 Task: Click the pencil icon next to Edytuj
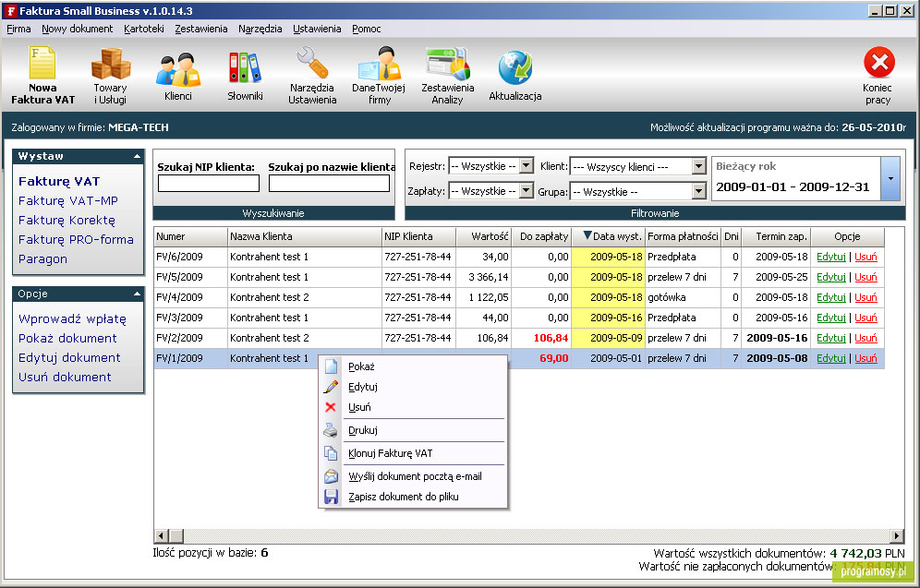331,387
